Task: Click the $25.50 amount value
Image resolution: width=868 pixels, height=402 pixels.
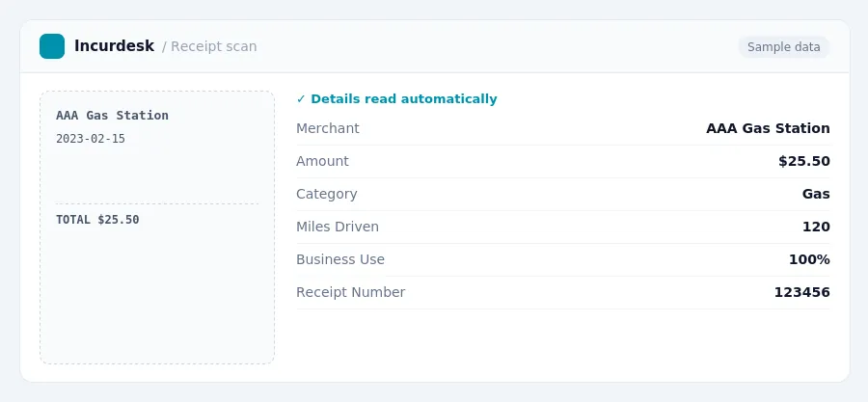Action: coord(803,161)
